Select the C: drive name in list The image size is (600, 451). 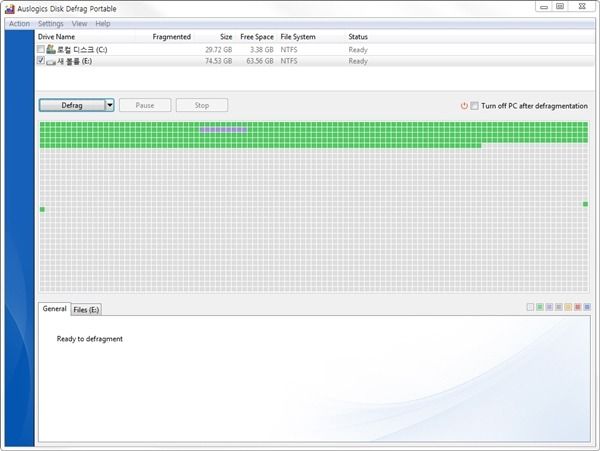(x=82, y=50)
